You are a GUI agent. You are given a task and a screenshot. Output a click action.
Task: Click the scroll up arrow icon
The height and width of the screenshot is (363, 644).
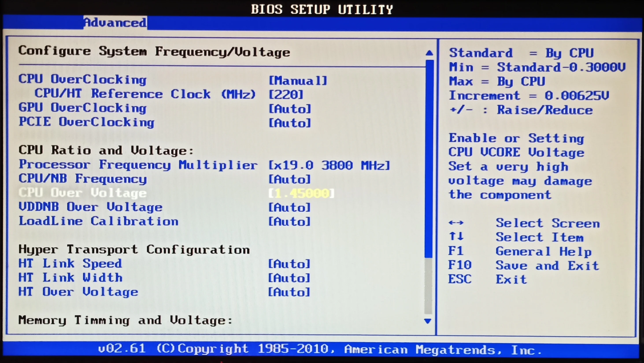[429, 53]
